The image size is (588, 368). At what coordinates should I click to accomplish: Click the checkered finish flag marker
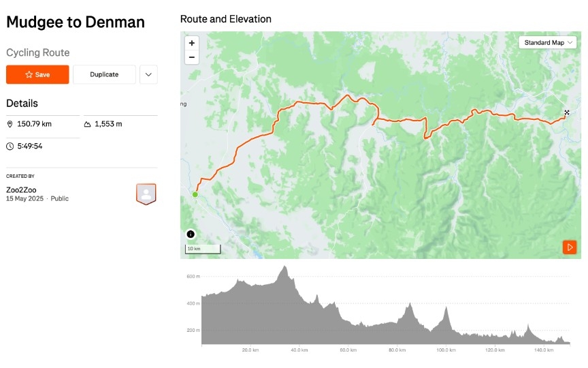[x=566, y=112]
